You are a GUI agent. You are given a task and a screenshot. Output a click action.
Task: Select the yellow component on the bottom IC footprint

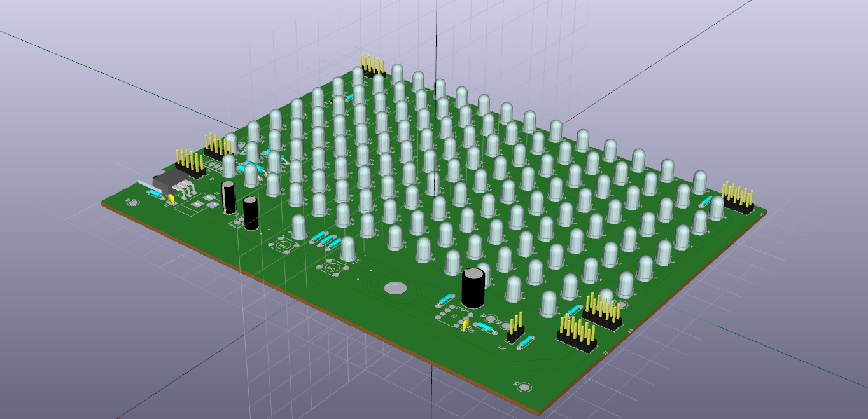[x=466, y=325]
